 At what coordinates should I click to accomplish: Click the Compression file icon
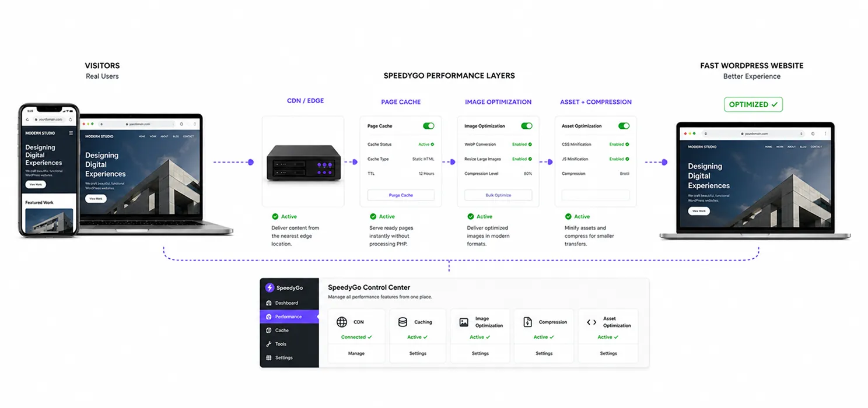(x=528, y=322)
